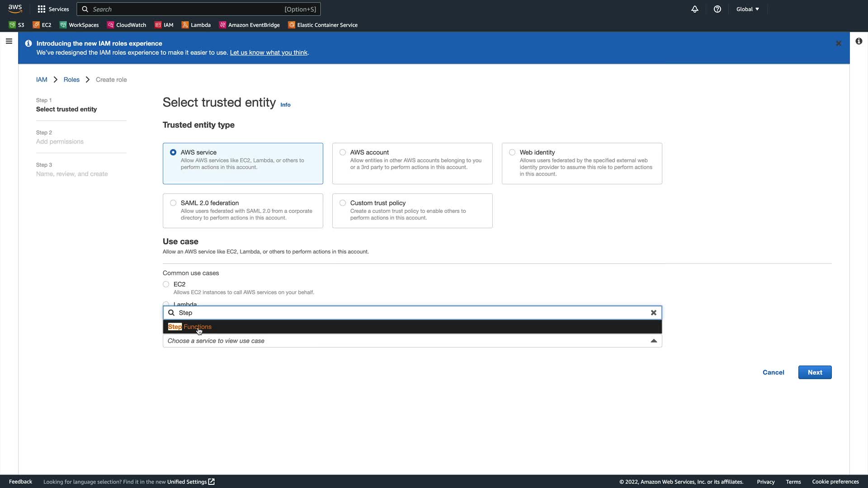Click the Next button
The width and height of the screenshot is (868, 488).
(x=815, y=372)
